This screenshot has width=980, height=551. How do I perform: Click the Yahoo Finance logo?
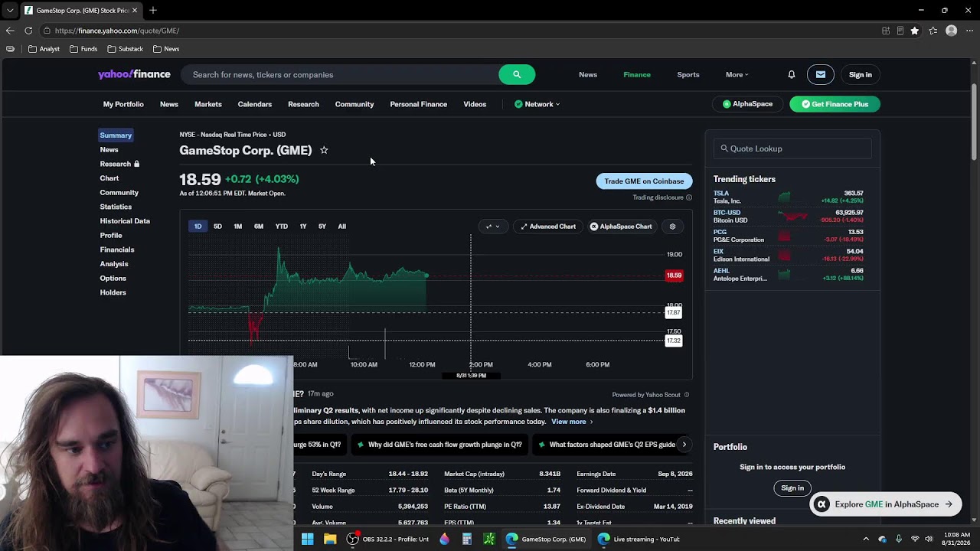click(134, 74)
